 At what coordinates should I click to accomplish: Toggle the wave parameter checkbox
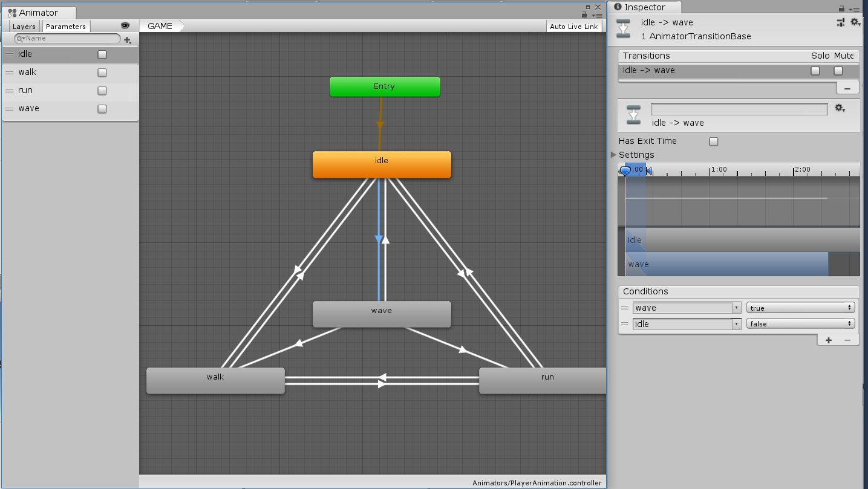tap(102, 108)
